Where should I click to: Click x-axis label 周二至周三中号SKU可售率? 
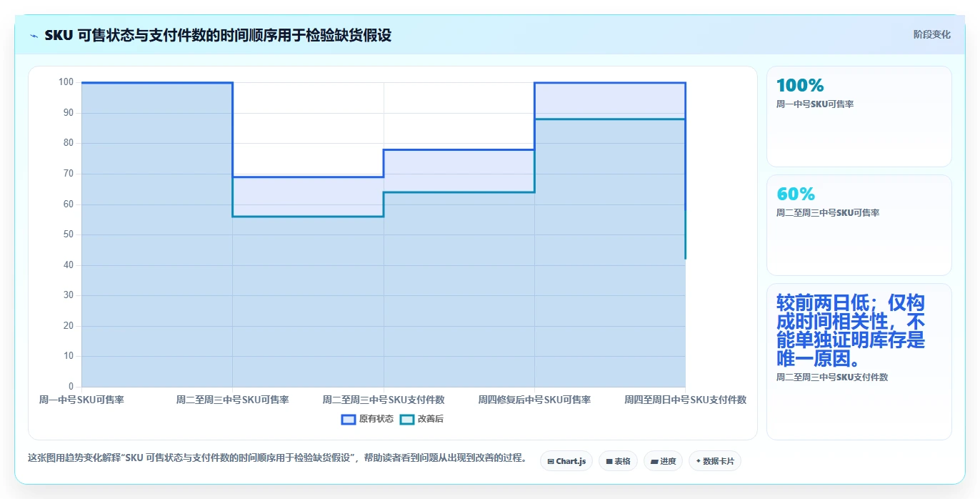[x=232, y=400]
